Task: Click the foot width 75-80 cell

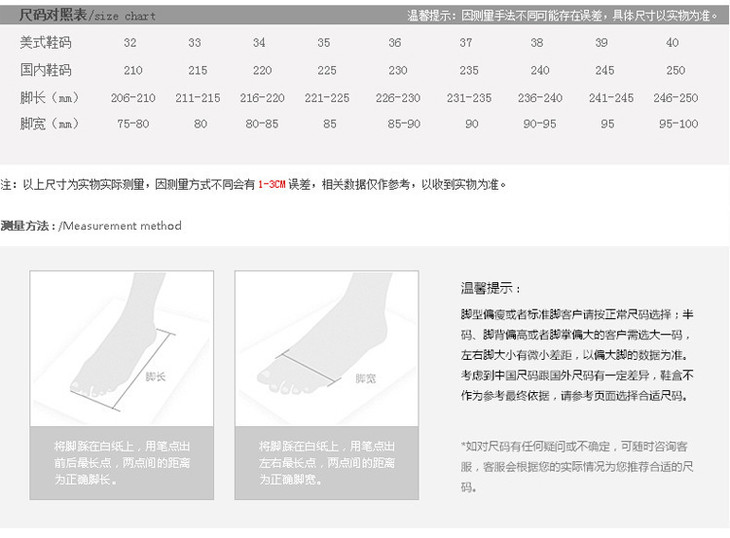Action: (131, 125)
